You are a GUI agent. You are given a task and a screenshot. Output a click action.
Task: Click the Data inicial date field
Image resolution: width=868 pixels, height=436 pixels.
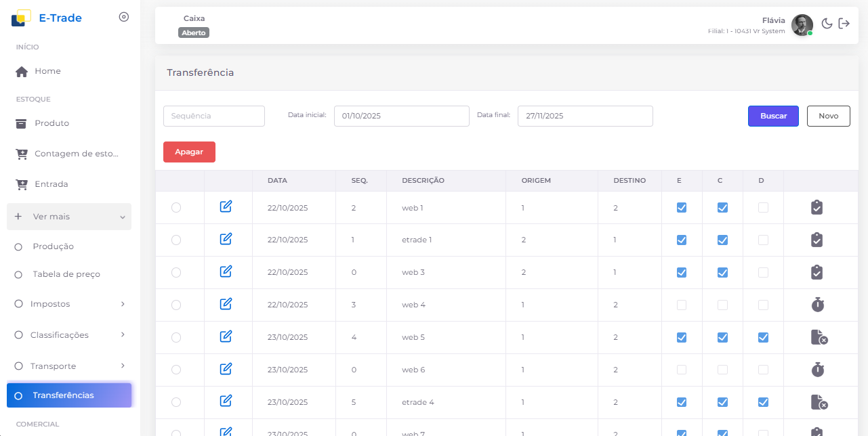(x=401, y=116)
